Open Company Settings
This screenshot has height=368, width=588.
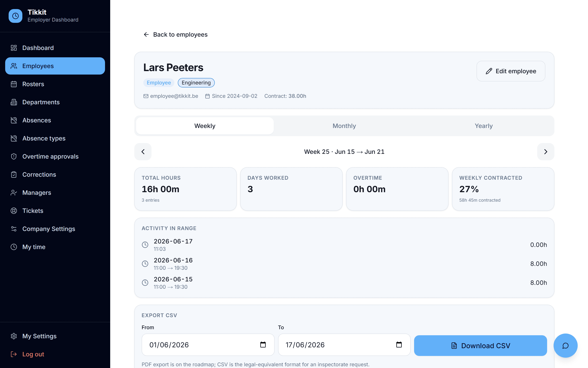[x=55, y=229]
